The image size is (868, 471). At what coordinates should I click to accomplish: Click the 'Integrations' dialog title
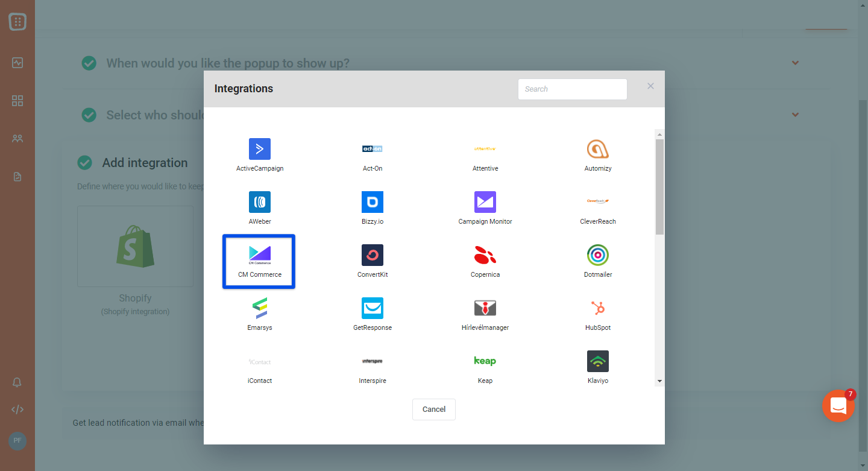(x=244, y=89)
